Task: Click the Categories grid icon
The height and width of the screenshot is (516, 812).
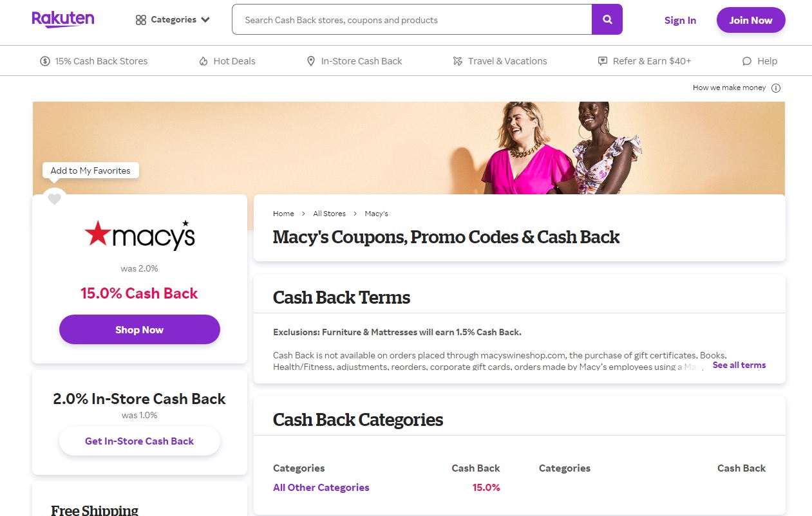Action: (140, 19)
